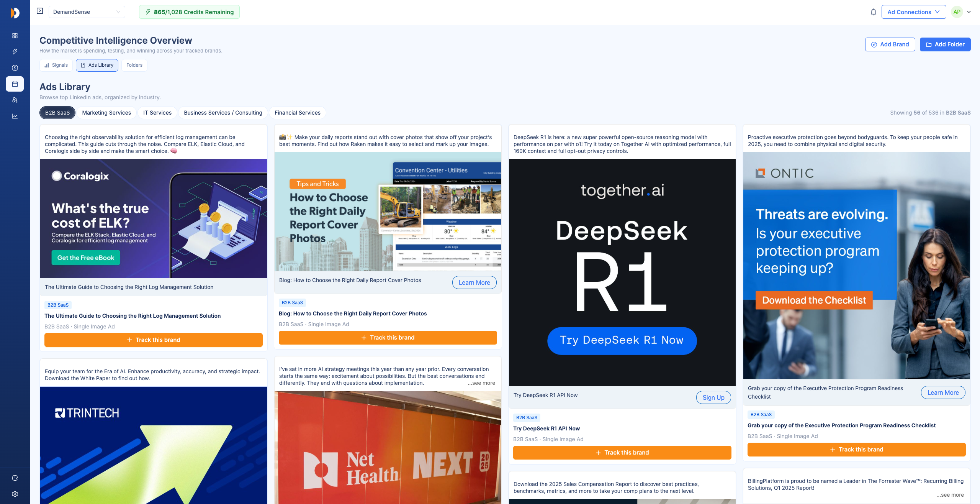Open the together.ai DeepSeek R1 ad image
980x504 pixels.
pos(622,273)
